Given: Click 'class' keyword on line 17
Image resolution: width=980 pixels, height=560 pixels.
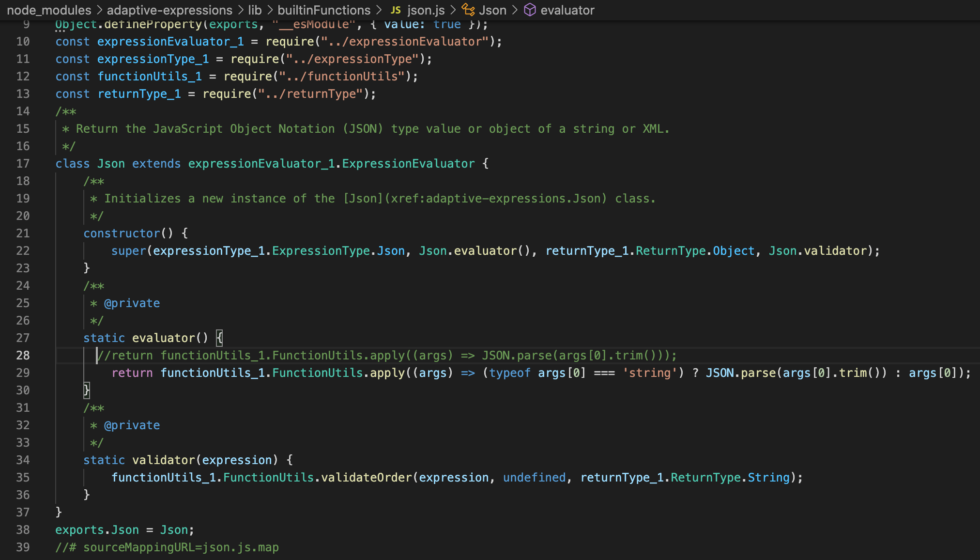Looking at the screenshot, I should click(73, 164).
